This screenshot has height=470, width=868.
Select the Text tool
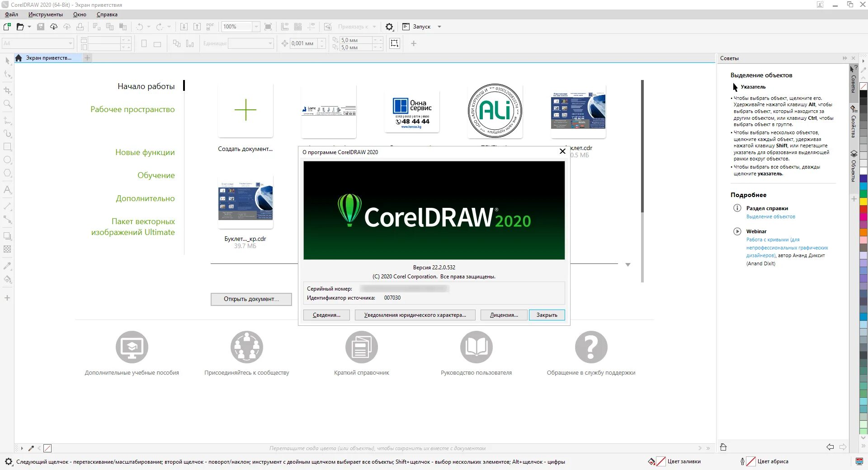7,190
